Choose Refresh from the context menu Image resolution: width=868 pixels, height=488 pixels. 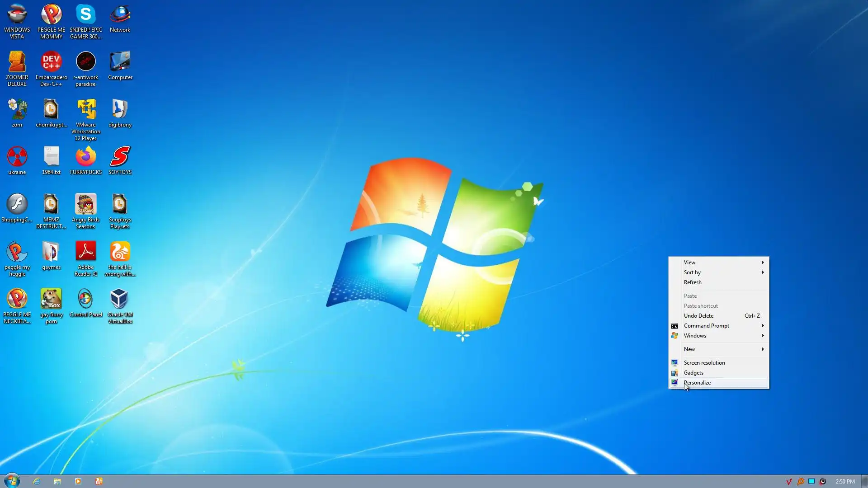(693, 282)
